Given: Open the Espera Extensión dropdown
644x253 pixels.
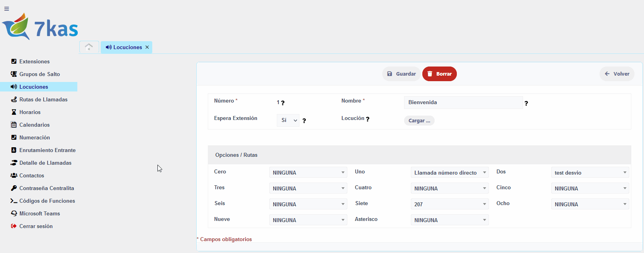Looking at the screenshot, I should pos(288,120).
